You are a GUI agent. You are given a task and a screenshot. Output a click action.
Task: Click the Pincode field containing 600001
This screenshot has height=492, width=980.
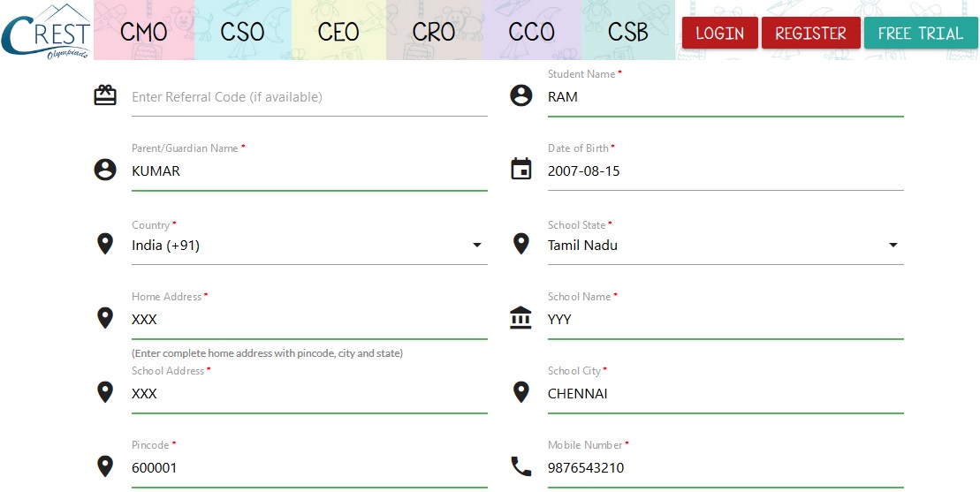click(308, 468)
